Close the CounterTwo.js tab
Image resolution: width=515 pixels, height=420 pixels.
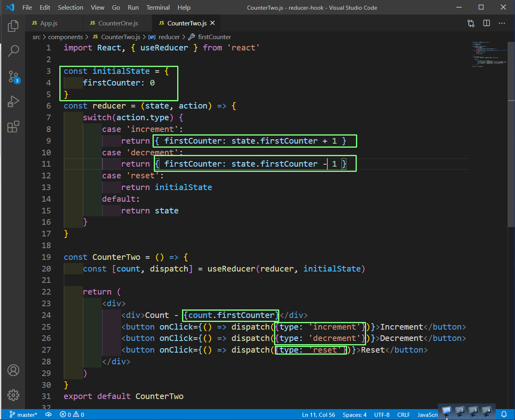[213, 23]
